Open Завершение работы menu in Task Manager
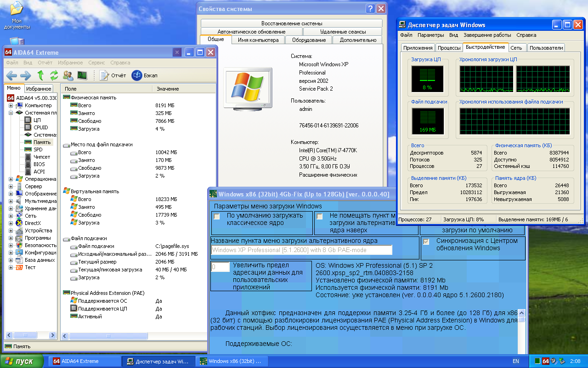Viewport: 588px width, 368px height. coord(487,35)
